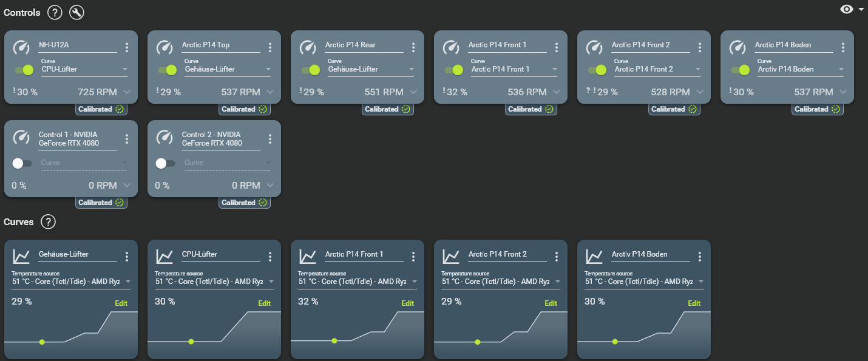The height and width of the screenshot is (361, 868).
Task: Open the three-dot menu on NH-U12A card
Action: [127, 47]
